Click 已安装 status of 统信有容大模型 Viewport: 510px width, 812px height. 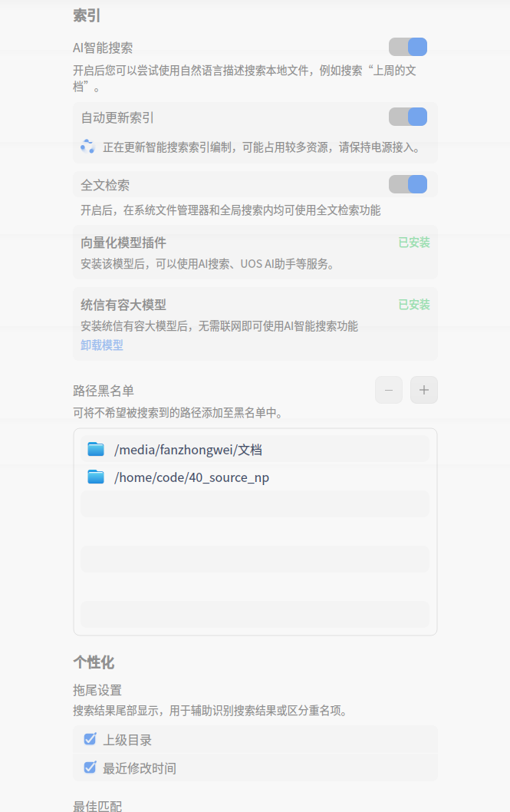(414, 305)
